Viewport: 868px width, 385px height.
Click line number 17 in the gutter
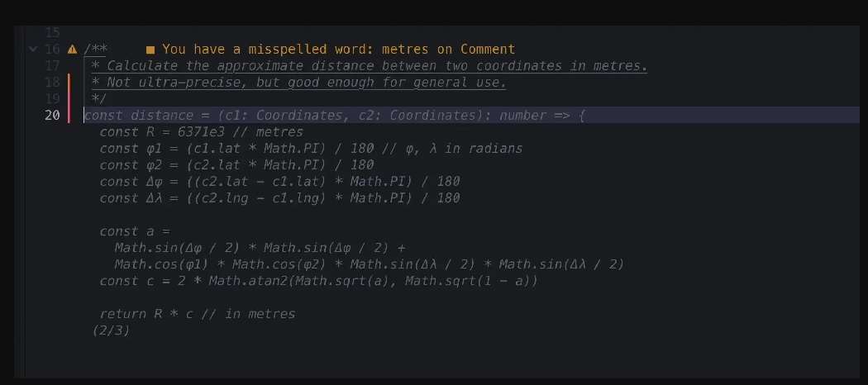click(52, 66)
